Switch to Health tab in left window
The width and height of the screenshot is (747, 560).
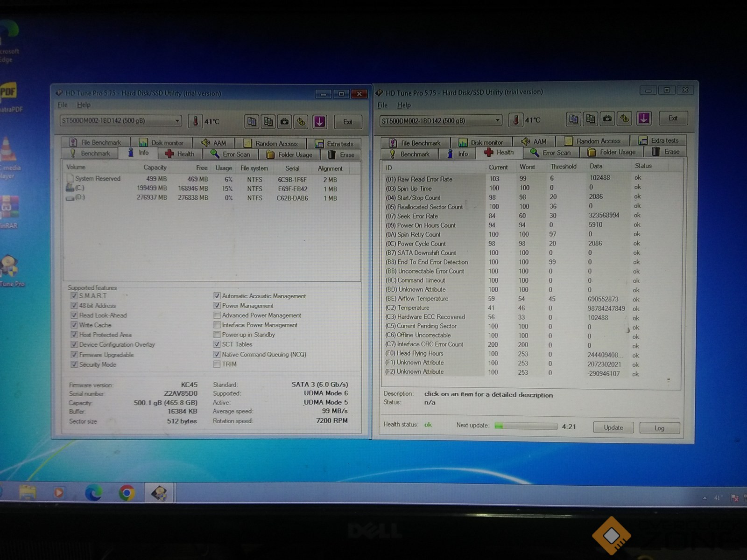[180, 154]
